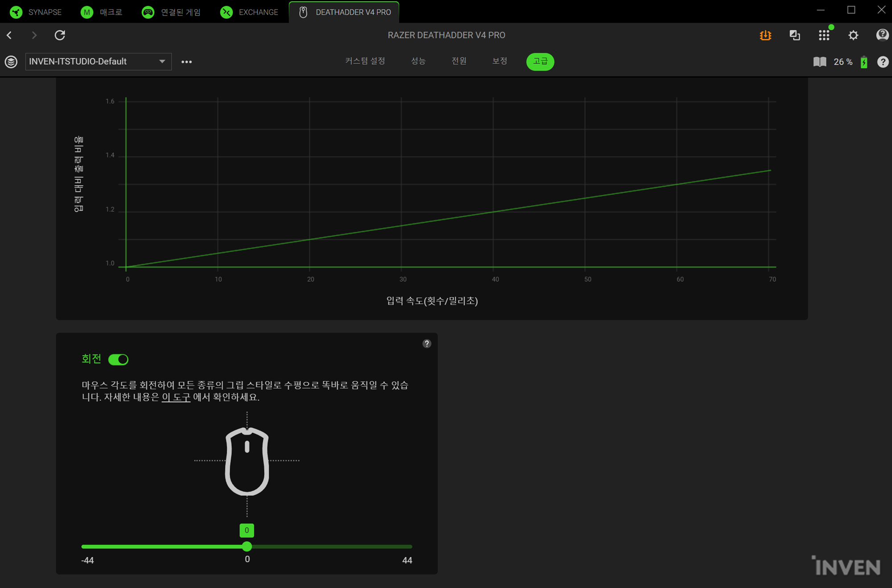Image resolution: width=892 pixels, height=588 pixels.
Task: Click the 입력 속도(횟수/밀리초) axis label
Action: [x=432, y=301]
